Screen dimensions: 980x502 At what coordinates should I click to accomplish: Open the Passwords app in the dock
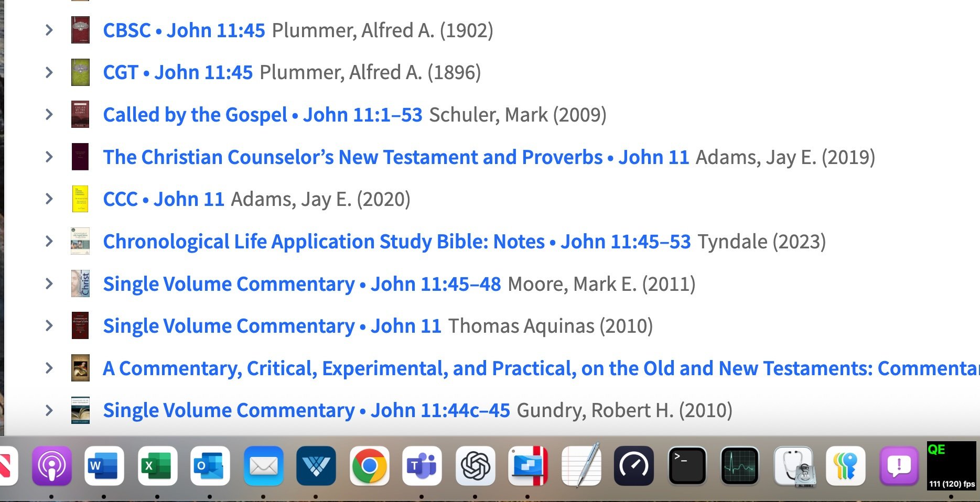[845, 466]
